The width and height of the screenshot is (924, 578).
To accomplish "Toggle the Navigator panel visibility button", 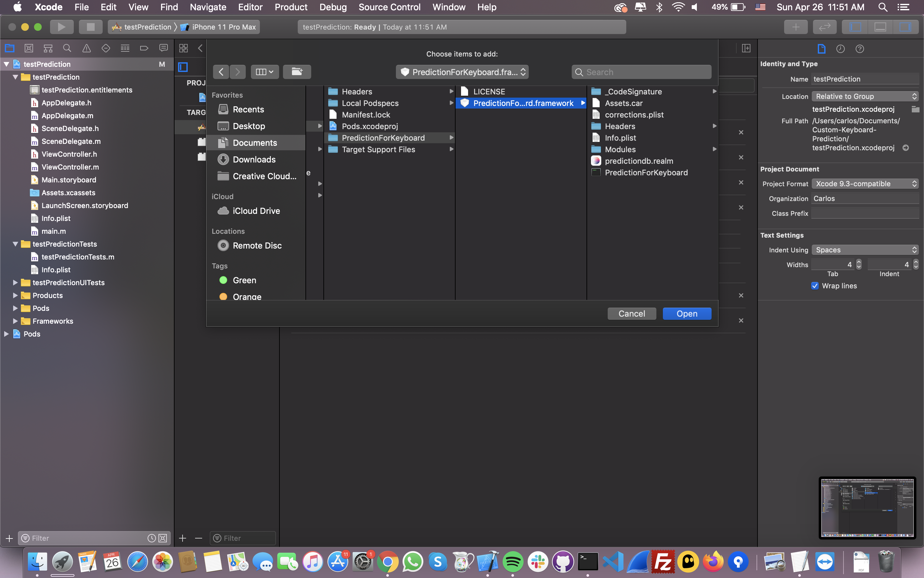I will pyautogui.click(x=855, y=27).
